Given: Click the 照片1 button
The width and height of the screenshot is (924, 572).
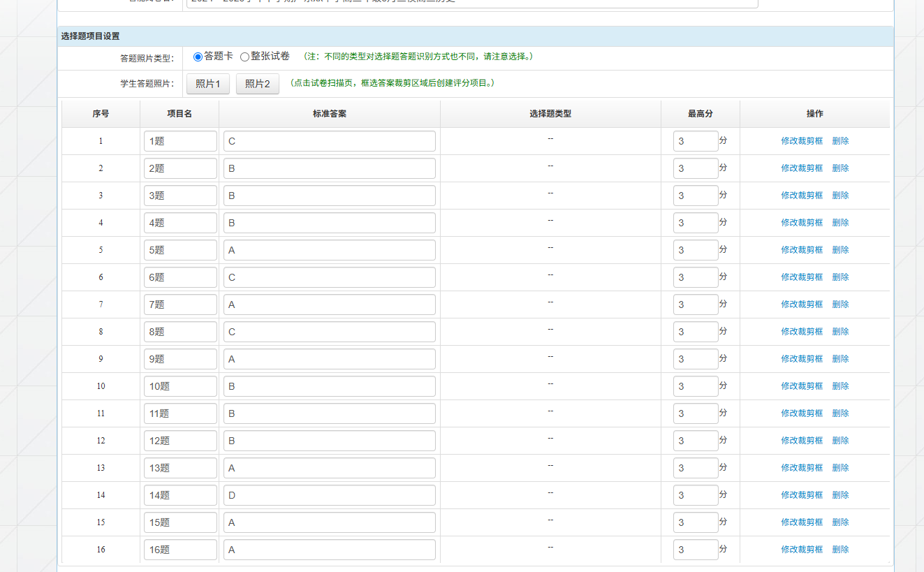Looking at the screenshot, I should (x=207, y=84).
